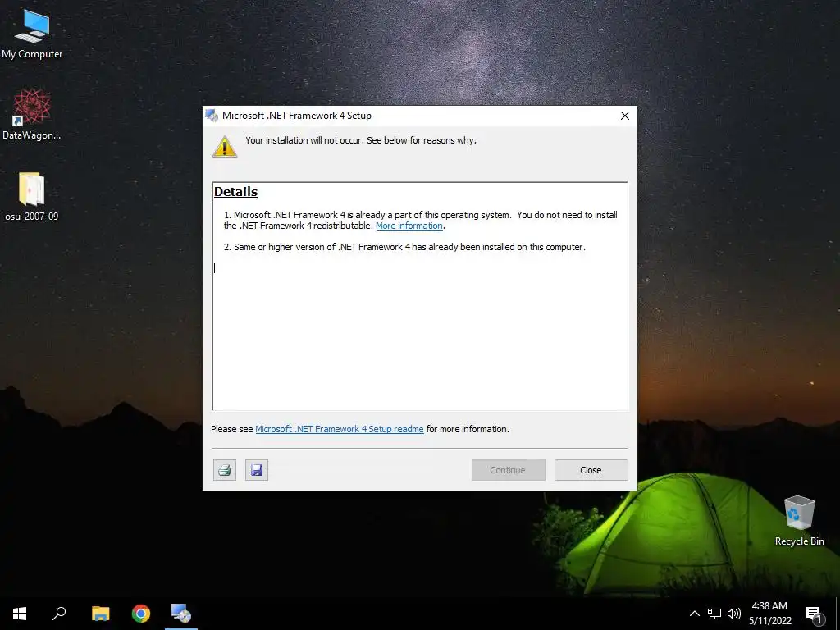Image resolution: width=840 pixels, height=630 pixels.
Task: Open the notification center icon
Action: coord(815,614)
